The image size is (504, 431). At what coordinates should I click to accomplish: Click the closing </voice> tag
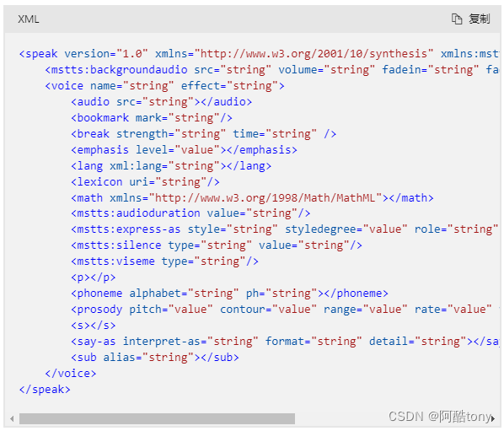point(71,374)
